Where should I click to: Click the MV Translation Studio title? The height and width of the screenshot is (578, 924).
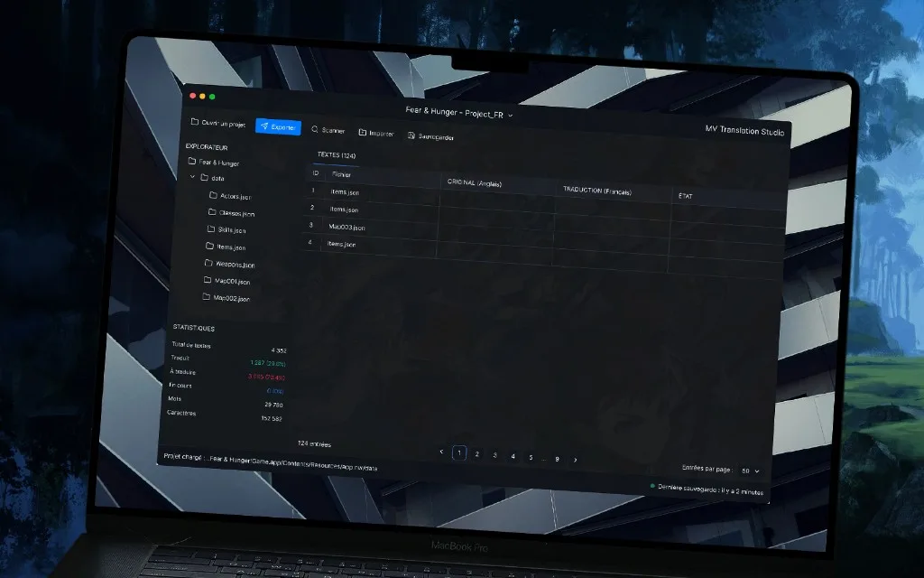(744, 130)
